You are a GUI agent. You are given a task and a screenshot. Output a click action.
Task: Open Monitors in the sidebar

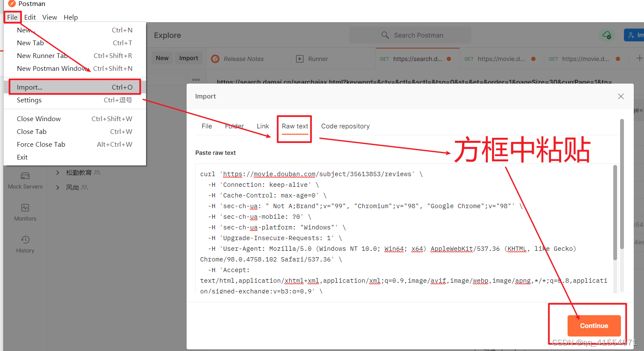tap(25, 212)
